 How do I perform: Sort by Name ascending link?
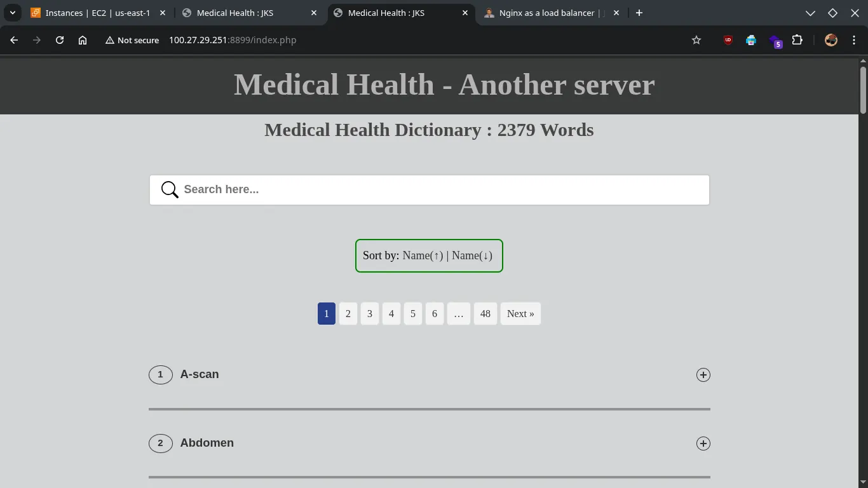pos(423,255)
